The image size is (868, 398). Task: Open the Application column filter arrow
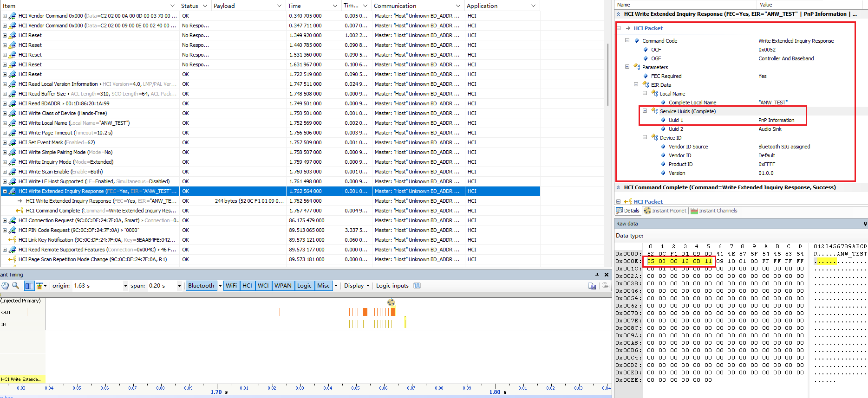pyautogui.click(x=533, y=6)
